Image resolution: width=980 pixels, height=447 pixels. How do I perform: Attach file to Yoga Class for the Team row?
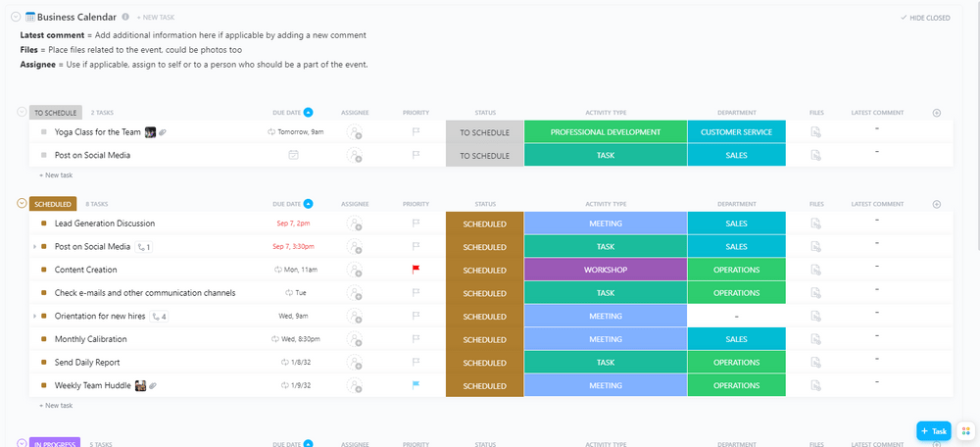coord(815,132)
